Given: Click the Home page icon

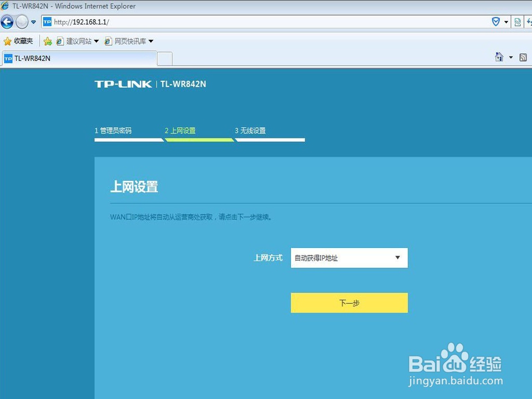Looking at the screenshot, I should [499, 57].
